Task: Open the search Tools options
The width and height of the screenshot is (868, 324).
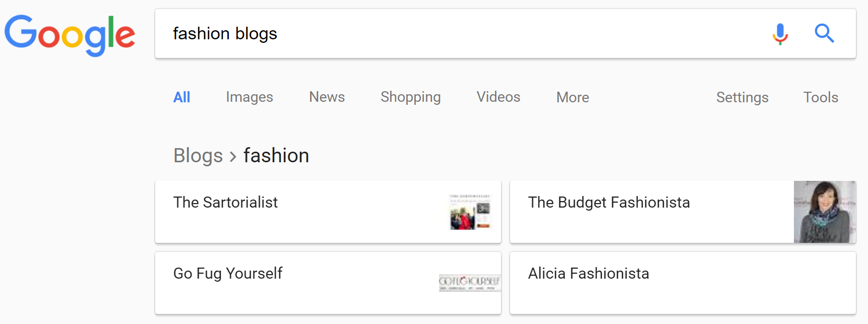Action: [820, 97]
